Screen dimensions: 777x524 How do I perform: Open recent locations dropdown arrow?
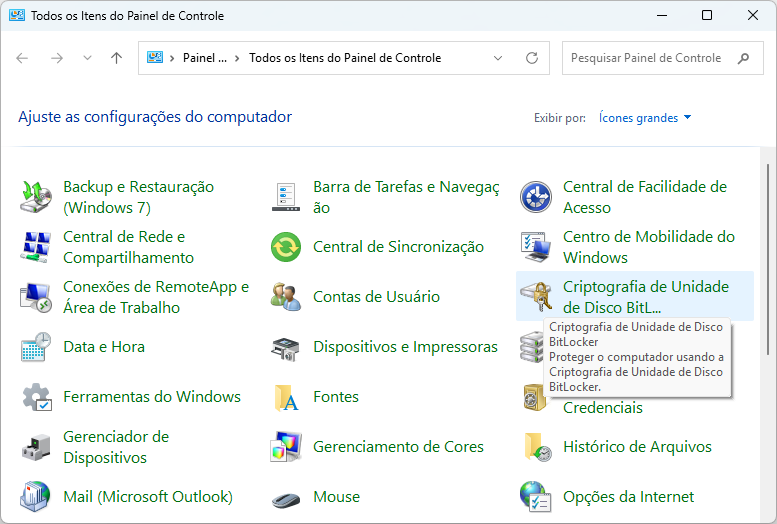(87, 58)
